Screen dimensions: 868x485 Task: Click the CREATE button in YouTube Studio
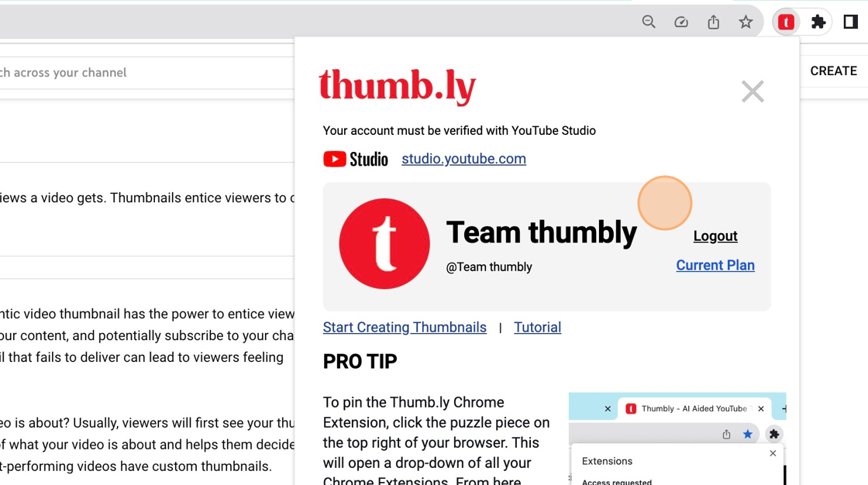[x=833, y=71]
